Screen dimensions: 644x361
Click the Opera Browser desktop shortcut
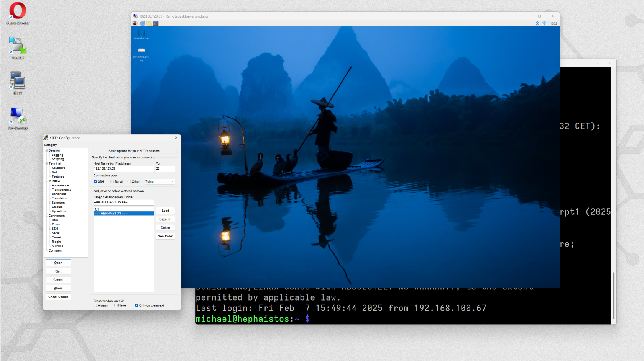(x=18, y=13)
